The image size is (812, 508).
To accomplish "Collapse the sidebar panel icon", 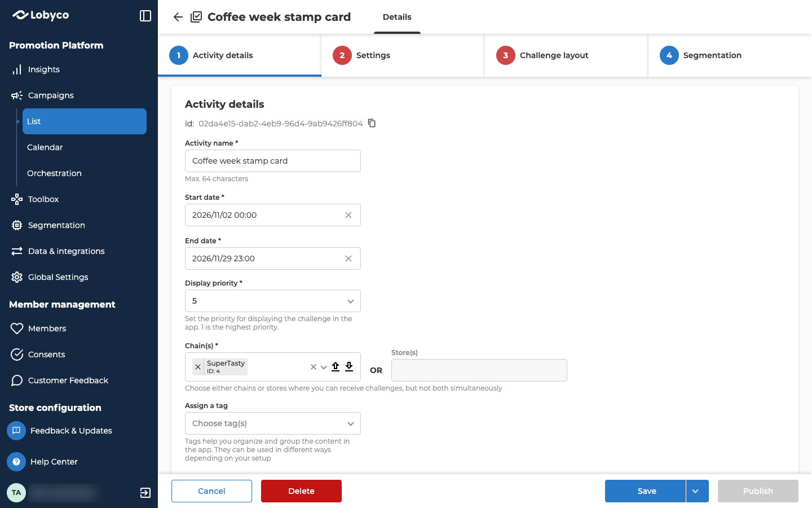I will (x=145, y=16).
